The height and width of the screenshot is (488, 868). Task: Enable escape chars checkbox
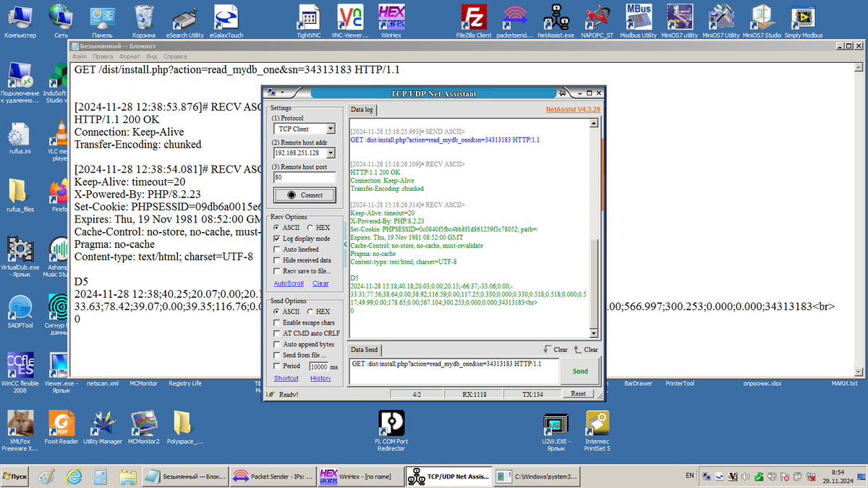coord(278,322)
